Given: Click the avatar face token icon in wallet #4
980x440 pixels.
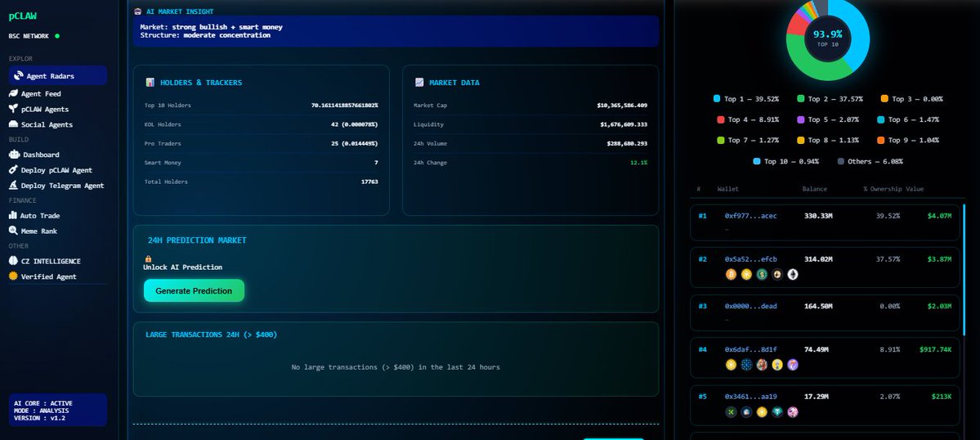Looking at the screenshot, I should pos(761,365).
